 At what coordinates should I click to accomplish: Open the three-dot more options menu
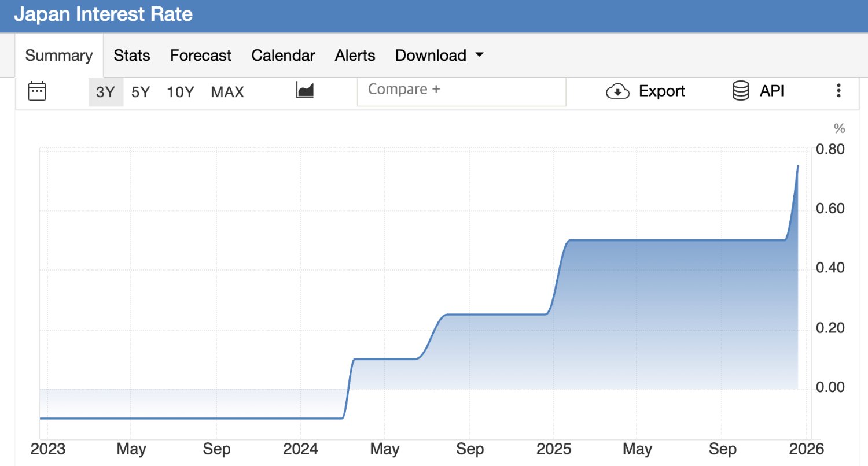point(838,91)
